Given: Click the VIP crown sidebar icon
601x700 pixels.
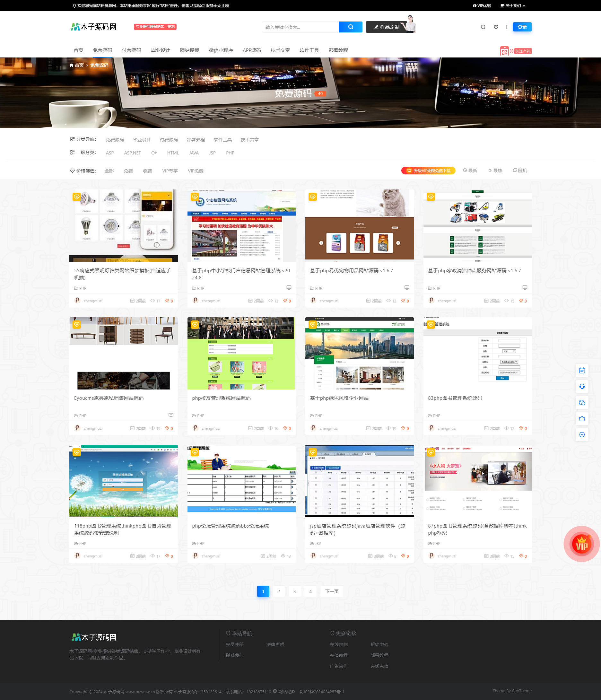Looking at the screenshot, I should (582, 419).
